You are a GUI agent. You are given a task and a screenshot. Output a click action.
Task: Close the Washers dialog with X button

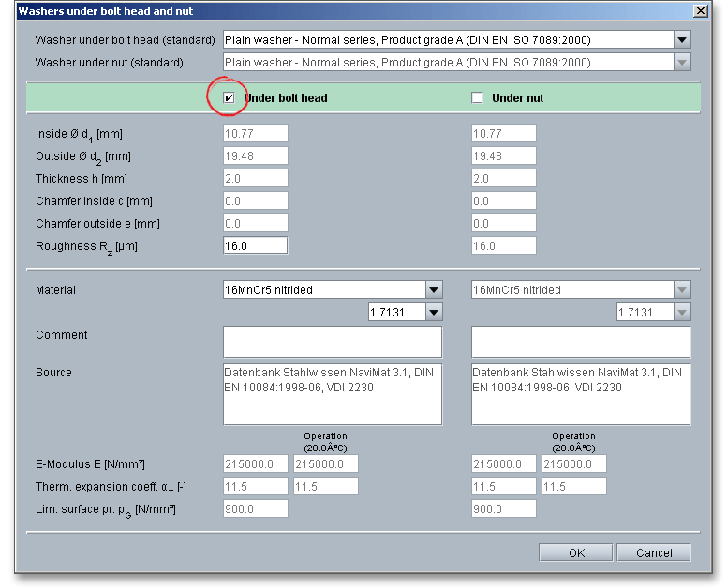(699, 10)
